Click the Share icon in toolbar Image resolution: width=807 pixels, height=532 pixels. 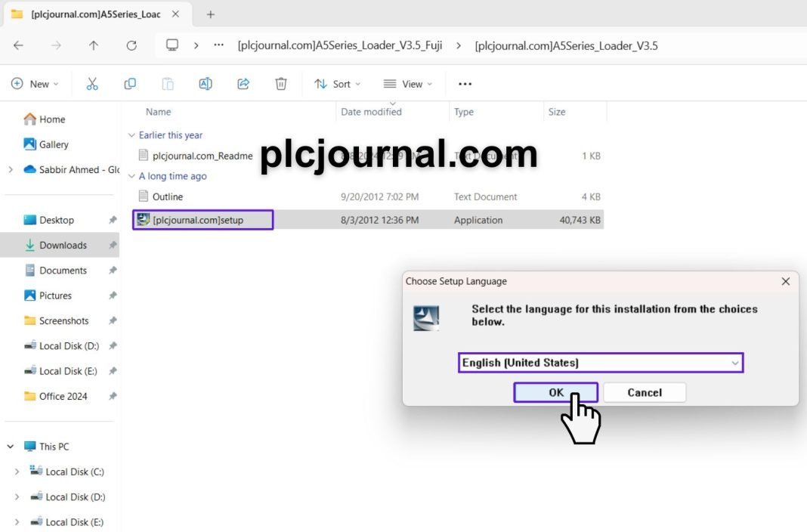coord(243,84)
